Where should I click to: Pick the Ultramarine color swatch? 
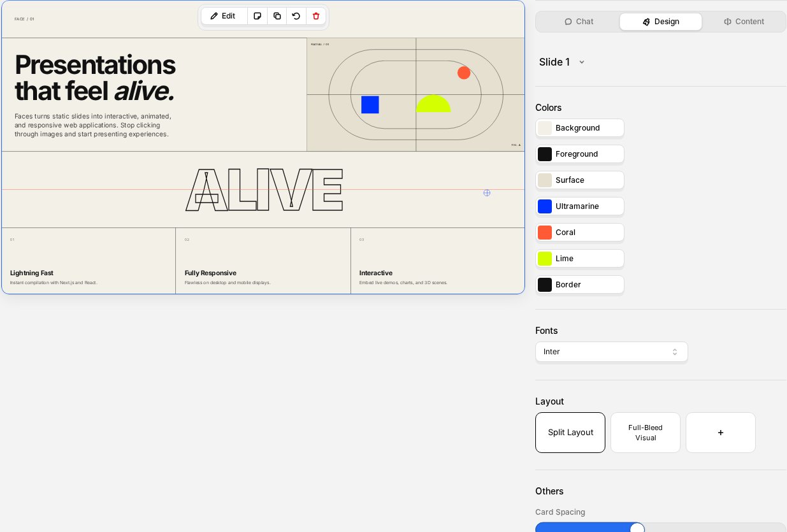(580, 206)
